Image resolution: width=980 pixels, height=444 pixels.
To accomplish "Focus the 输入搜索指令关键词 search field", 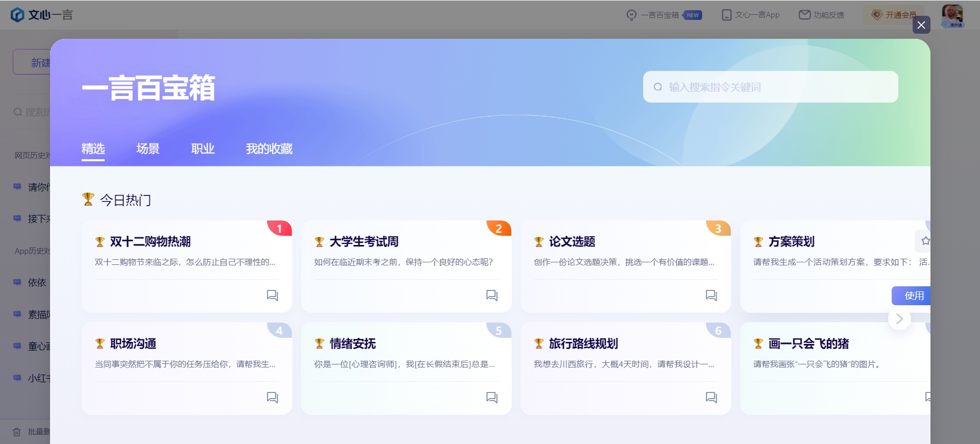I will (x=771, y=87).
